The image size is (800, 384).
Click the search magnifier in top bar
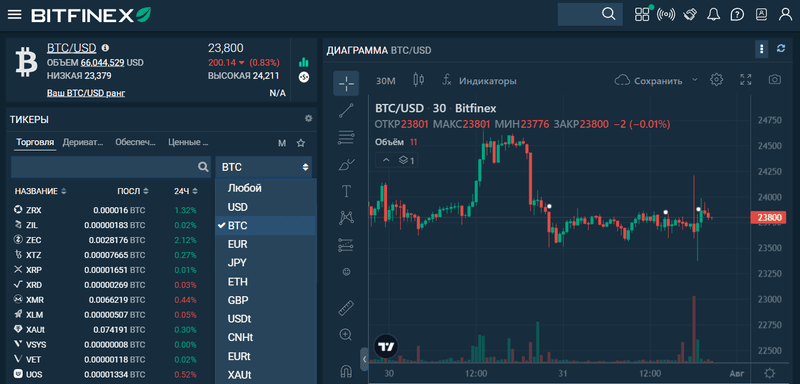tap(608, 14)
